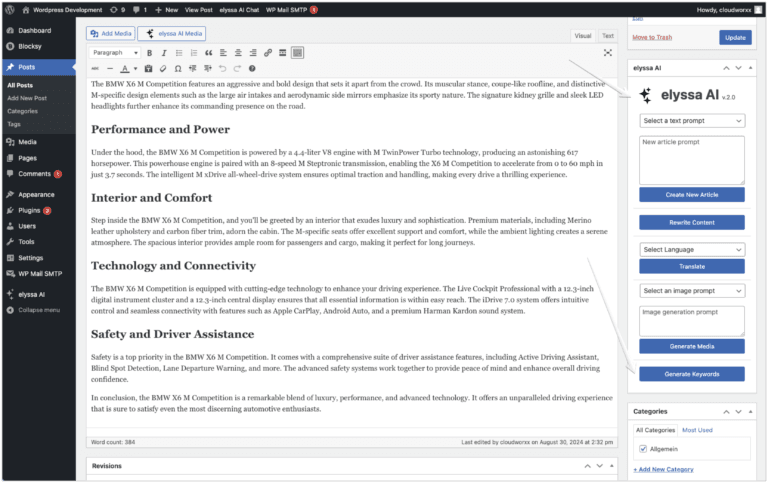Click Add Media button

point(111,33)
